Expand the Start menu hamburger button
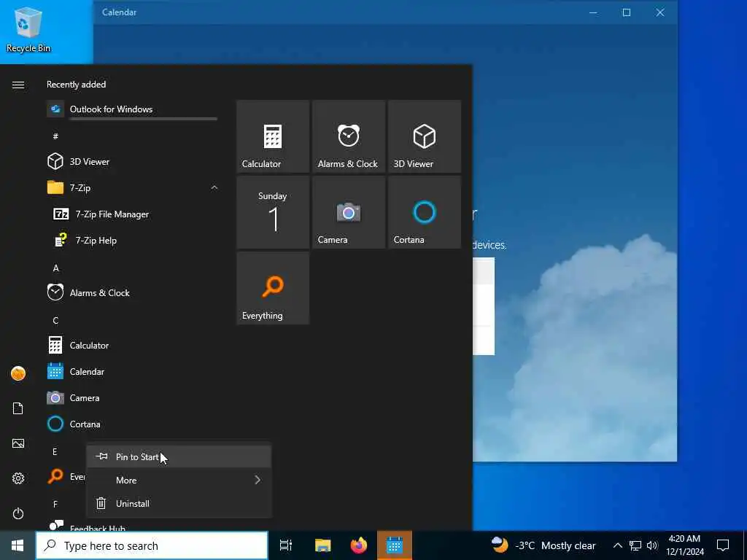This screenshot has height=560, width=747. tap(18, 85)
